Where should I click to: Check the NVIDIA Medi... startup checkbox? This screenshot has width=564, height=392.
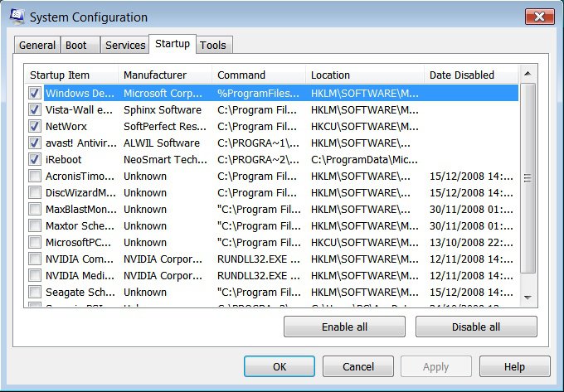coord(35,275)
